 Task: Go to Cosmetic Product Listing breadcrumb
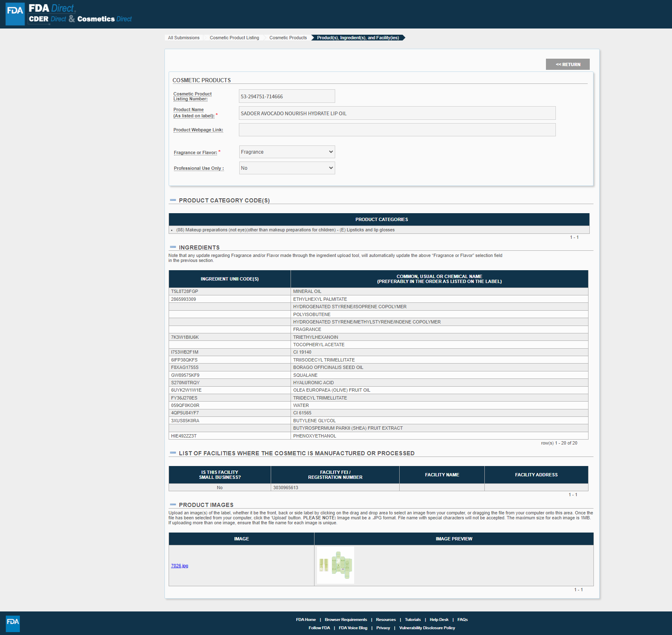pyautogui.click(x=234, y=38)
